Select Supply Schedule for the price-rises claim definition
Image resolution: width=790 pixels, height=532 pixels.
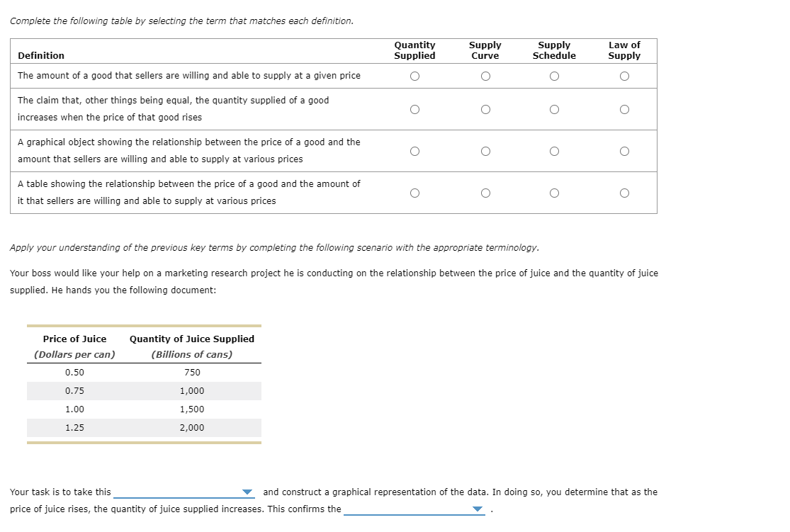[554, 109]
